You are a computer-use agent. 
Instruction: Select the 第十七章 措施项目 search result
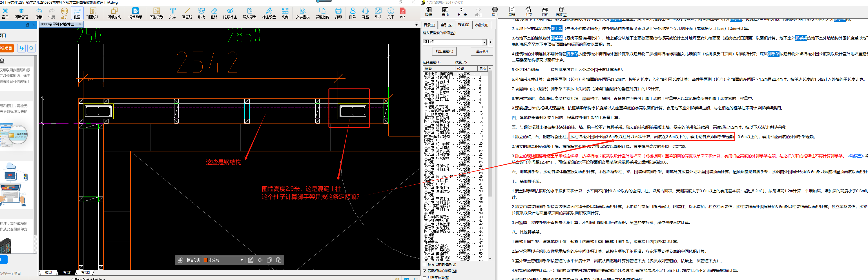click(439, 74)
